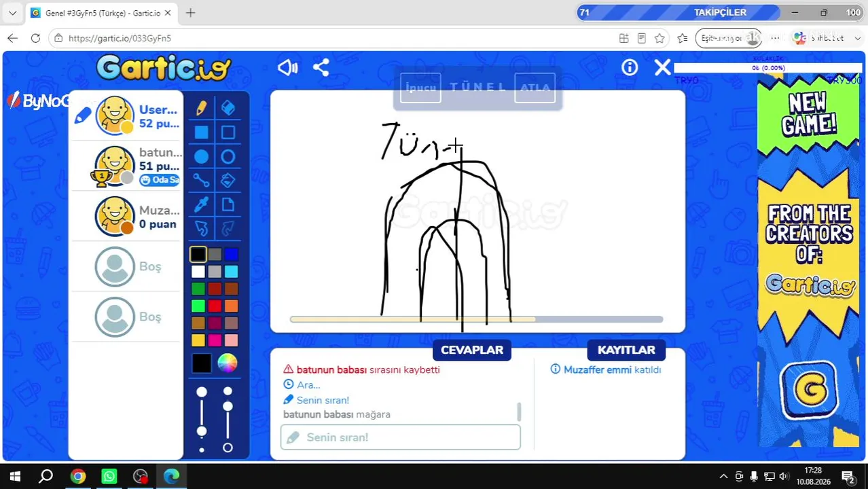The width and height of the screenshot is (868, 489).
Task: Redo the undone stroke
Action: click(228, 228)
